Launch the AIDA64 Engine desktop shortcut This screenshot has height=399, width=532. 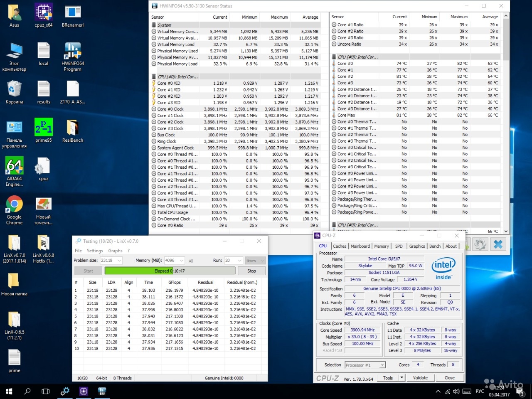14,172
